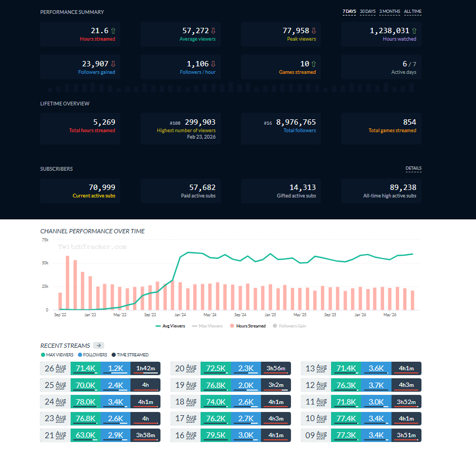The width and height of the screenshot is (476, 450).
Task: Open the 20 Aug stream row
Action: point(231,368)
